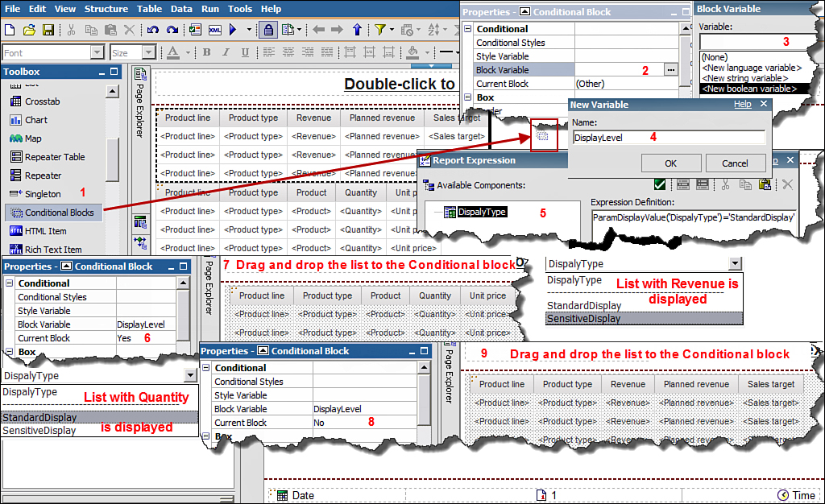825x504 pixels.
Task: Open the Data menu
Action: 181,9
